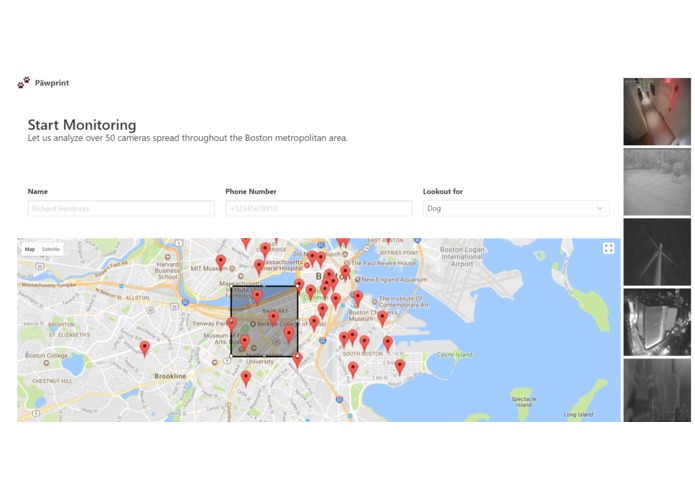Click the Paul Revere House landmark icon

point(347,263)
